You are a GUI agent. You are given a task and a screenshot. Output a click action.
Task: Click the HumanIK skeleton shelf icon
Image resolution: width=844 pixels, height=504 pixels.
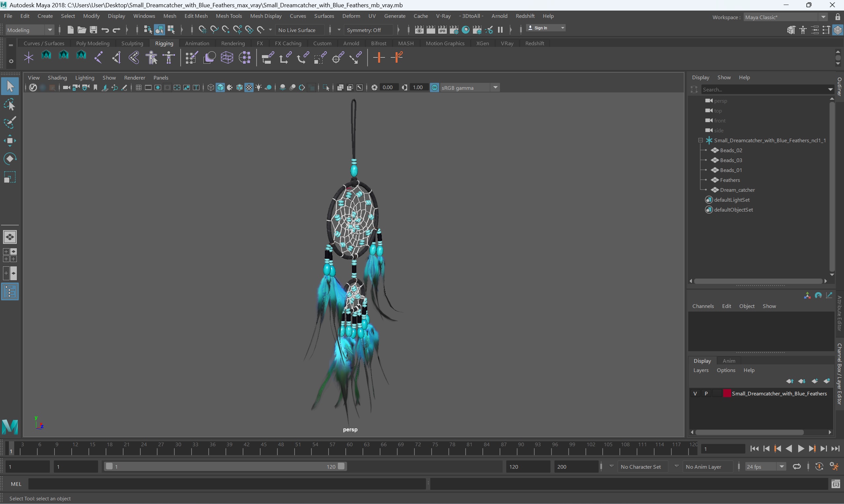pos(169,57)
